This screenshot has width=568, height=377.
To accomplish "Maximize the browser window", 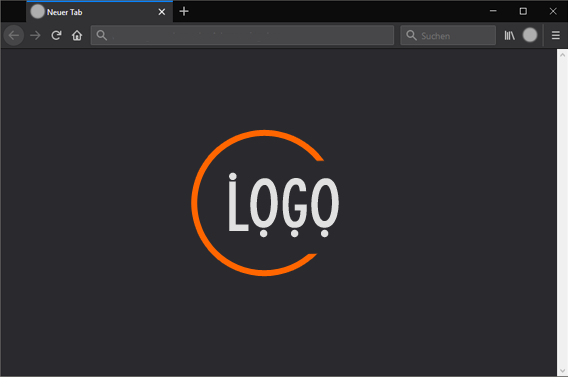I will (x=523, y=11).
